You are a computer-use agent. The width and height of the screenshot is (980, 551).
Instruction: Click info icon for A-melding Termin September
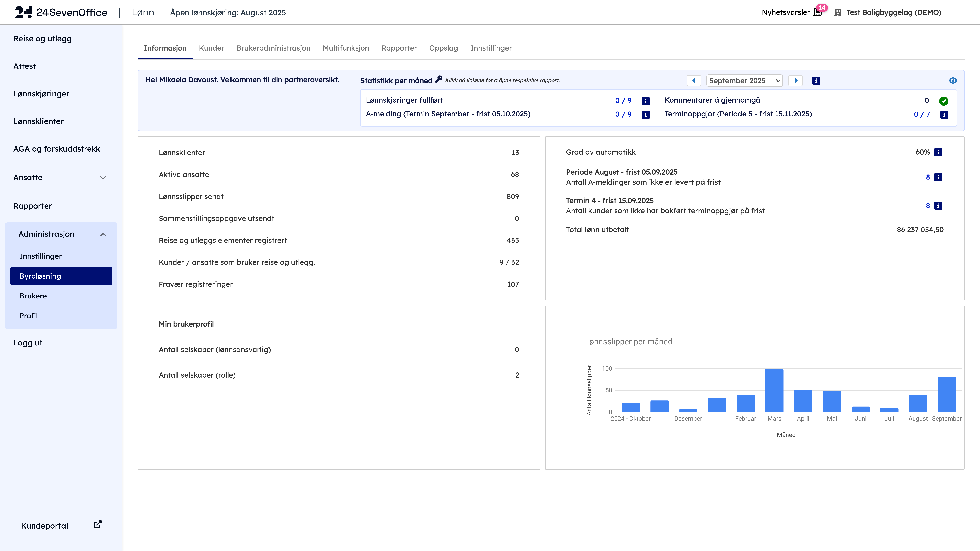[646, 115]
